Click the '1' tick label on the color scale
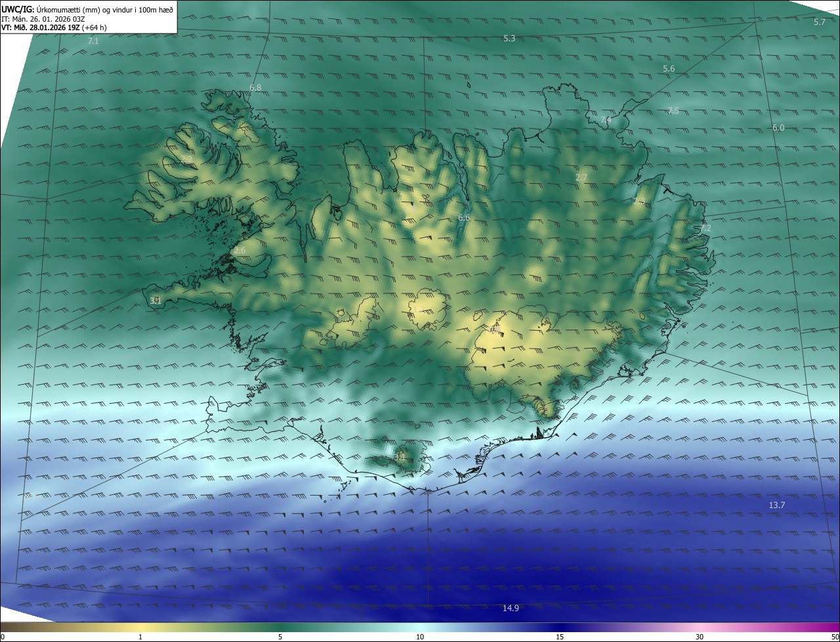 click(140, 637)
